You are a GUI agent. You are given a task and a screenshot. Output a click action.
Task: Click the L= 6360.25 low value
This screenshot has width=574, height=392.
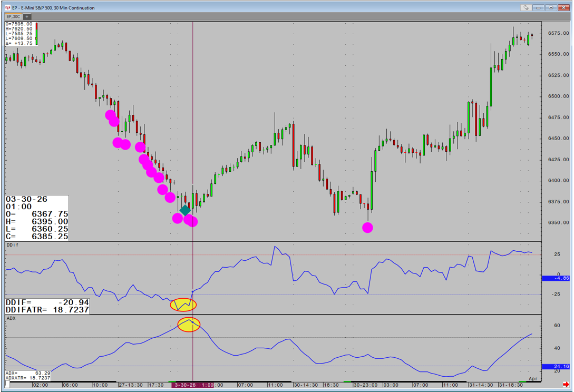pos(37,229)
